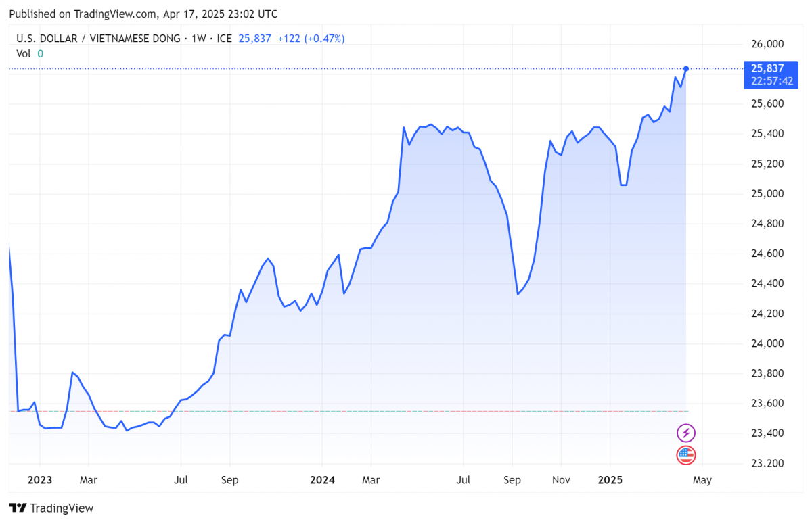Click the US flag economic event icon
The height and width of the screenshot is (524, 812).
685,456
